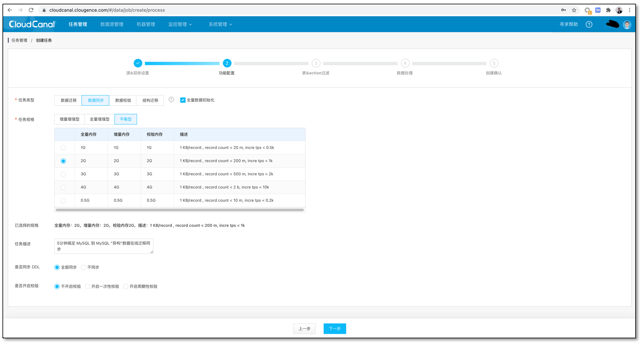This screenshot has height=347, width=644.
Task: Click the 上一步 previous button
Action: coord(304,329)
